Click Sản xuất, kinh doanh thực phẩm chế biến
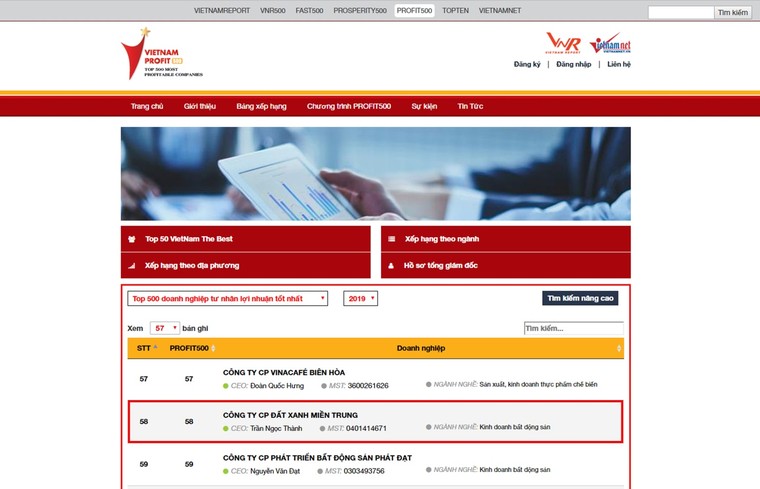This screenshot has width=760, height=489. pos(538,384)
